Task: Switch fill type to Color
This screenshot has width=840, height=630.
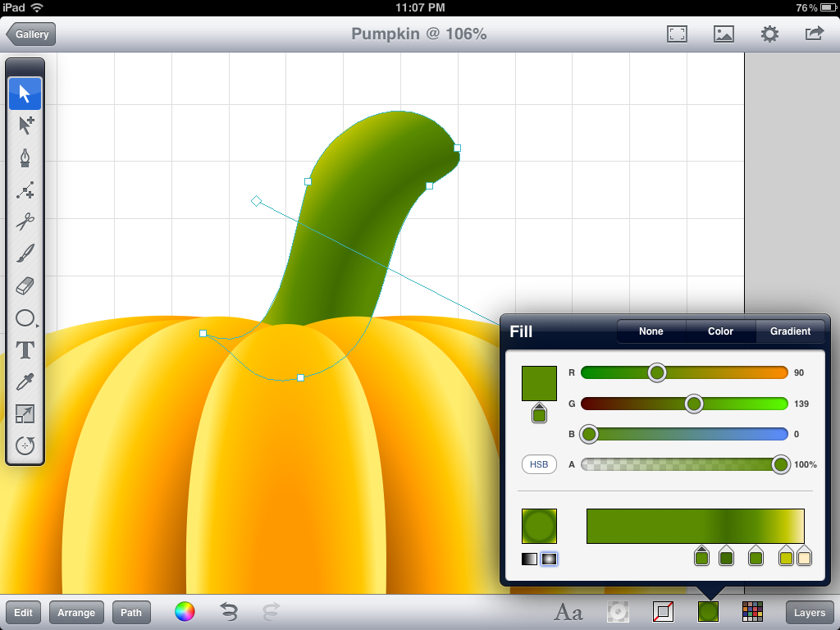Action: (720, 331)
